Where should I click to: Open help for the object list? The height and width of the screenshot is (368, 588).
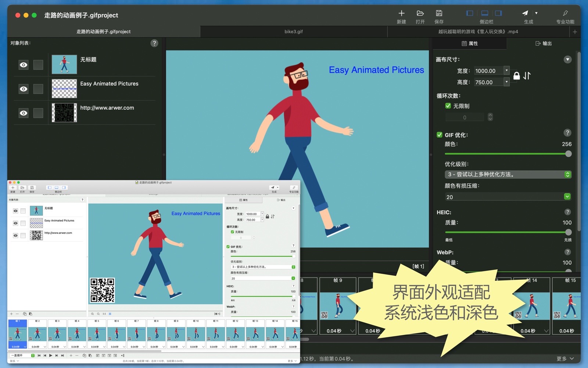click(x=154, y=43)
